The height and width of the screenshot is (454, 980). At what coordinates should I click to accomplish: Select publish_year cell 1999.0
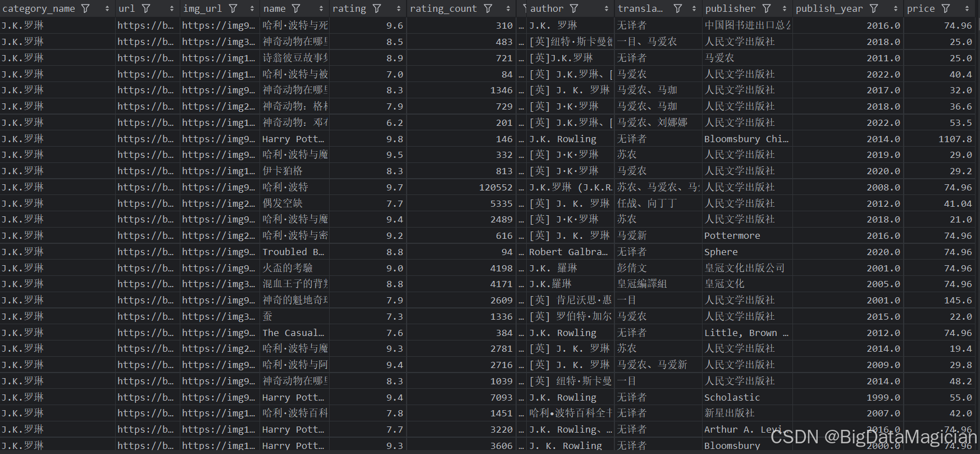[x=883, y=397]
